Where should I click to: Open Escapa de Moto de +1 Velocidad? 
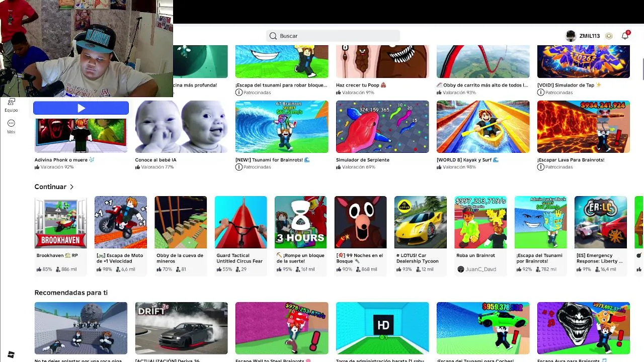point(121,222)
